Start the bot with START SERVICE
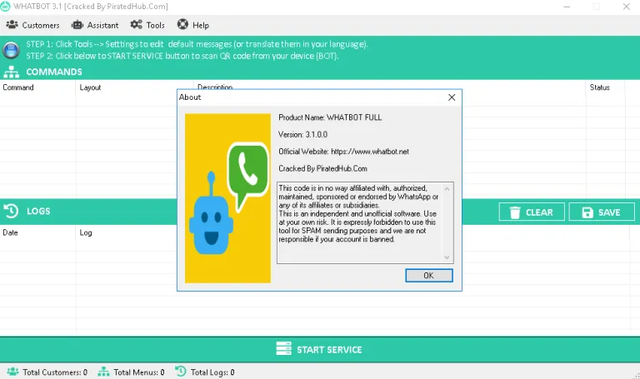 click(x=320, y=350)
